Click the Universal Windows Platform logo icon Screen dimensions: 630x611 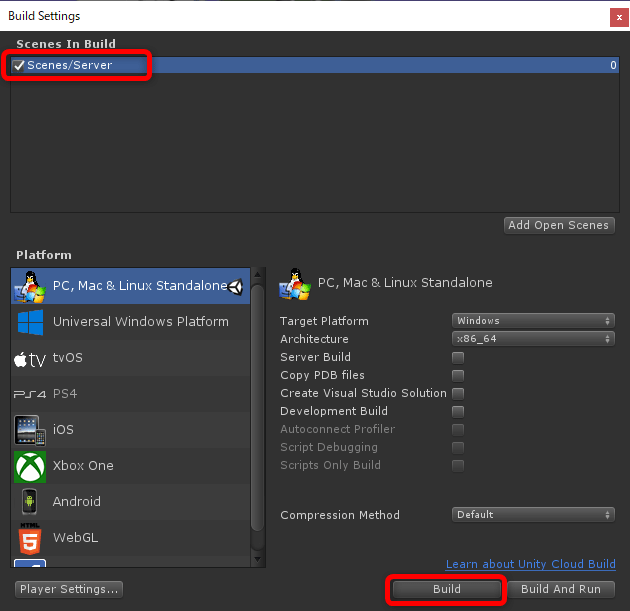30,322
